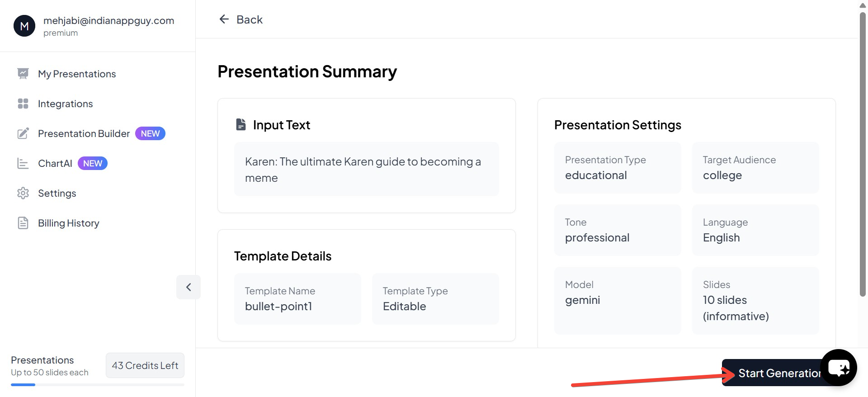Click the Billing History document icon
The height and width of the screenshot is (397, 868).
pyautogui.click(x=23, y=223)
